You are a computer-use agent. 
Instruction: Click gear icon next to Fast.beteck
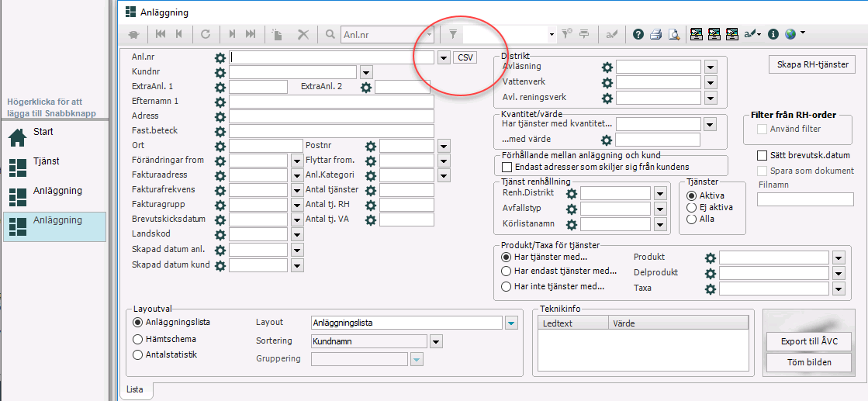[220, 131]
